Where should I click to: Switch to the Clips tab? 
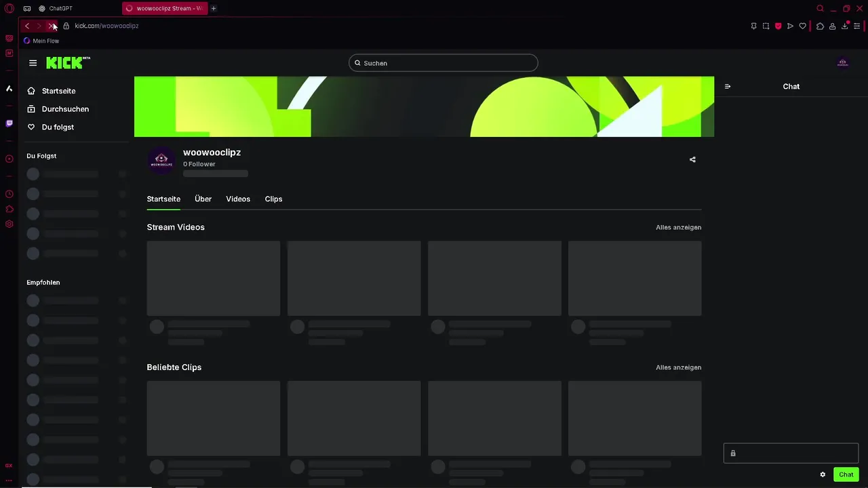[273, 199]
